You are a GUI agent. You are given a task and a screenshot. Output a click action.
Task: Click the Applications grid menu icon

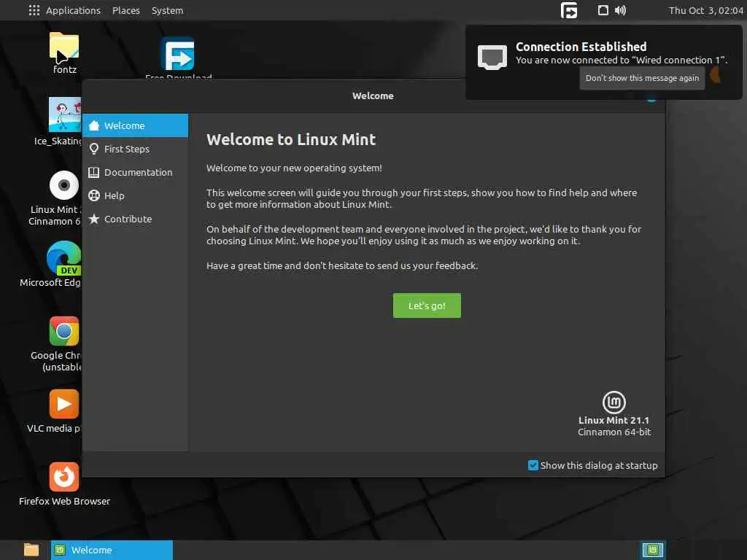(34, 10)
